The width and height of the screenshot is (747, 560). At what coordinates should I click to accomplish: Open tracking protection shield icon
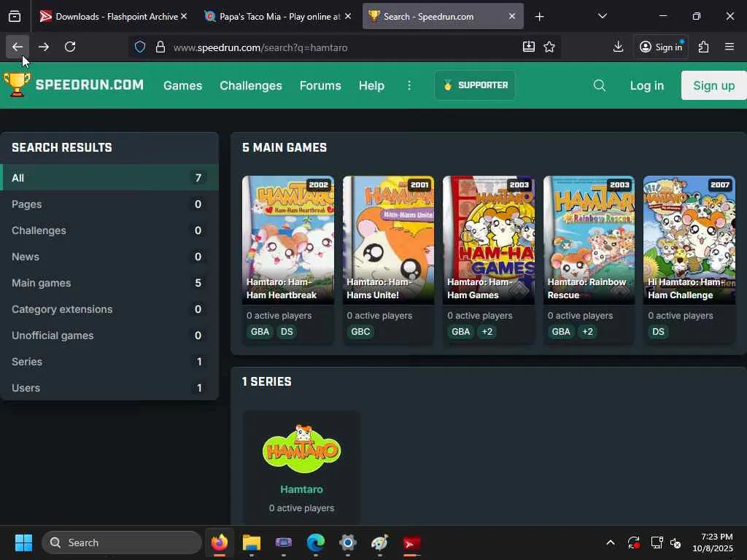pos(139,47)
